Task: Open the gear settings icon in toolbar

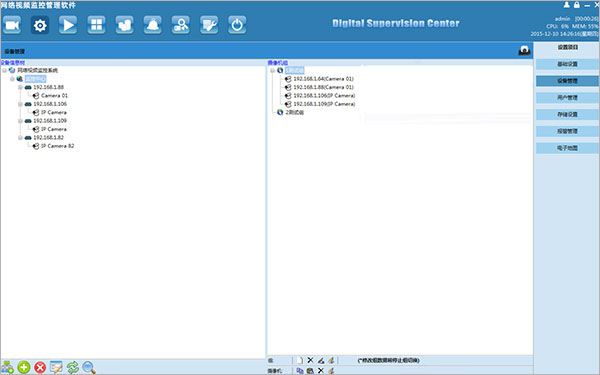Action: point(40,25)
